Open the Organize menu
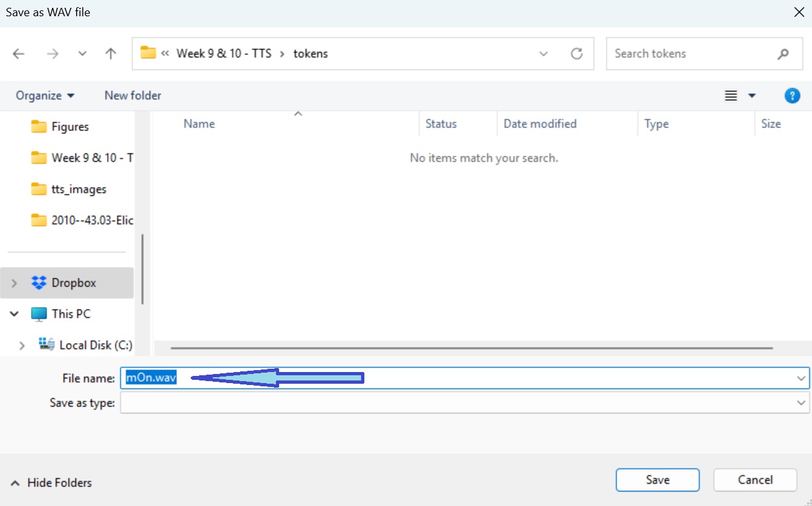Viewport: 812px width, 506px height. coord(45,96)
